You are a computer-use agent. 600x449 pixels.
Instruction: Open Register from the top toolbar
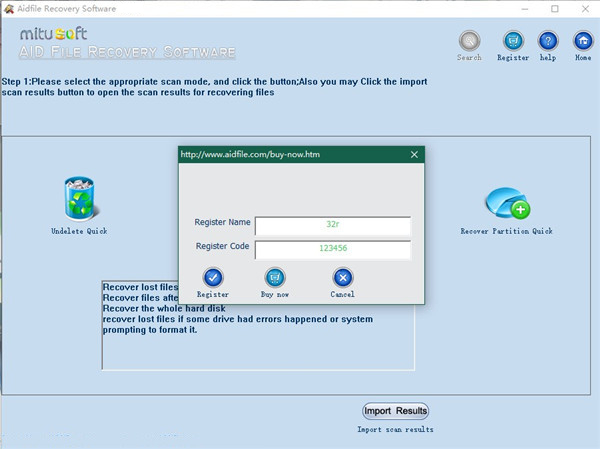pos(513,42)
